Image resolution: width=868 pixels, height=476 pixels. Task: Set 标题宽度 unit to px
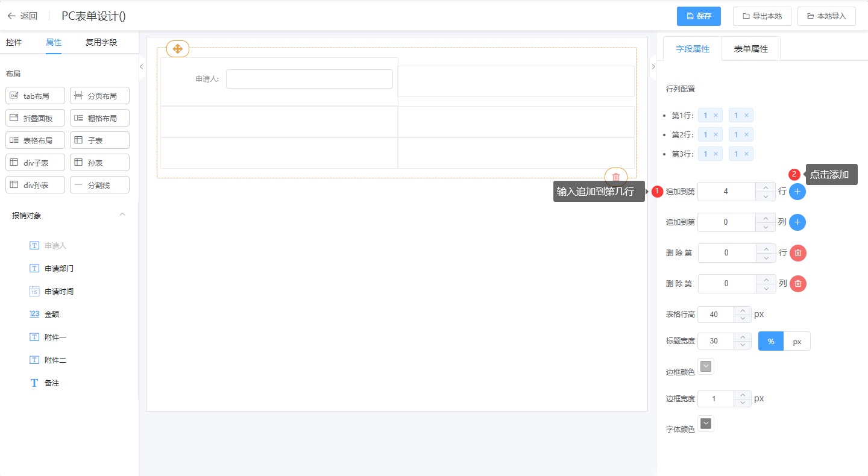click(797, 342)
